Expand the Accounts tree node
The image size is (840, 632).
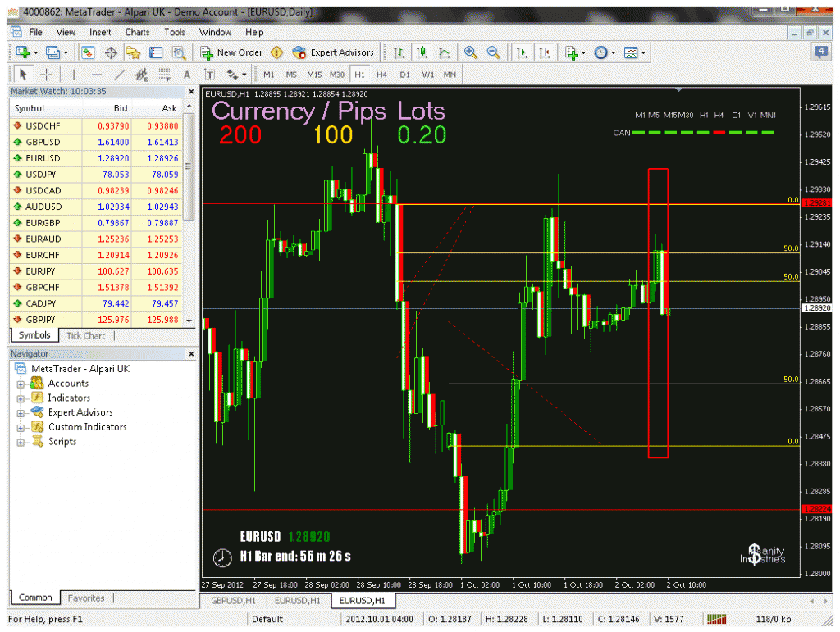pyautogui.click(x=21, y=384)
